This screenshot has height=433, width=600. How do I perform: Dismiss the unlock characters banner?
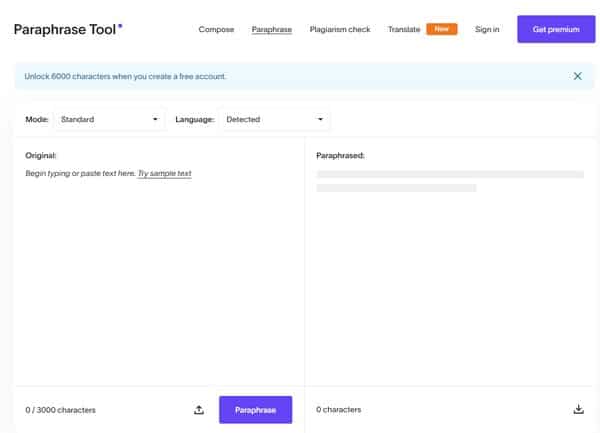click(x=577, y=76)
